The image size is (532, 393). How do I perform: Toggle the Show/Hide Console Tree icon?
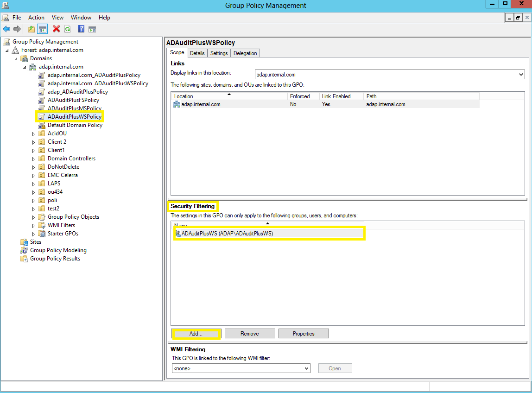tap(43, 29)
